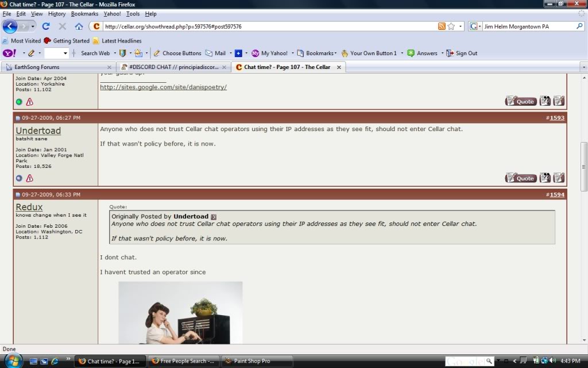Click multi-quote icon in post #1593
This screenshot has height=368, width=588.
pos(545,178)
